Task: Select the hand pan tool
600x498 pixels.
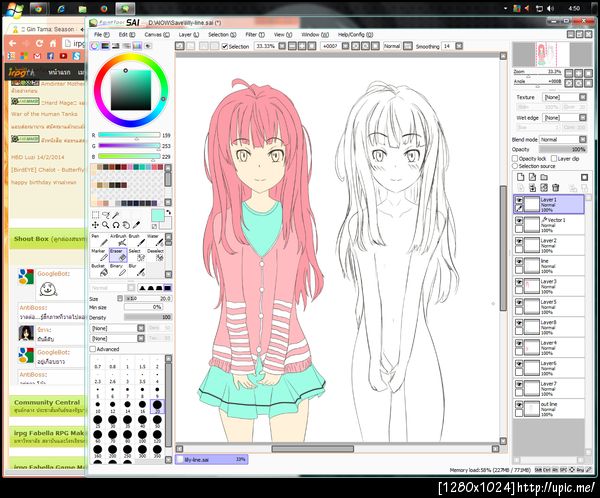Action: click(126, 225)
